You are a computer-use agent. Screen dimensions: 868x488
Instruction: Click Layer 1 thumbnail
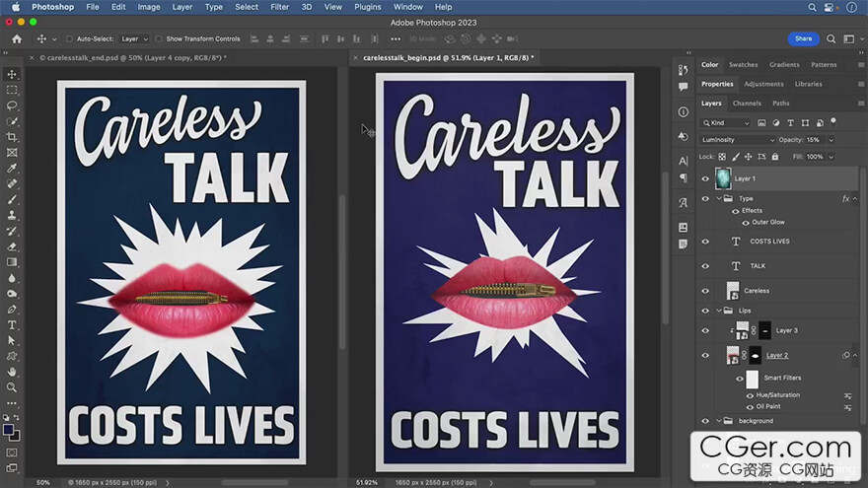click(x=723, y=178)
